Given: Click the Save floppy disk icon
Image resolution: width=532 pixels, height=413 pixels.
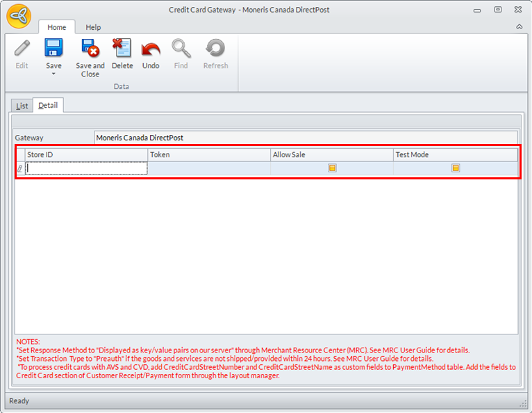Looking at the screenshot, I should (53, 47).
